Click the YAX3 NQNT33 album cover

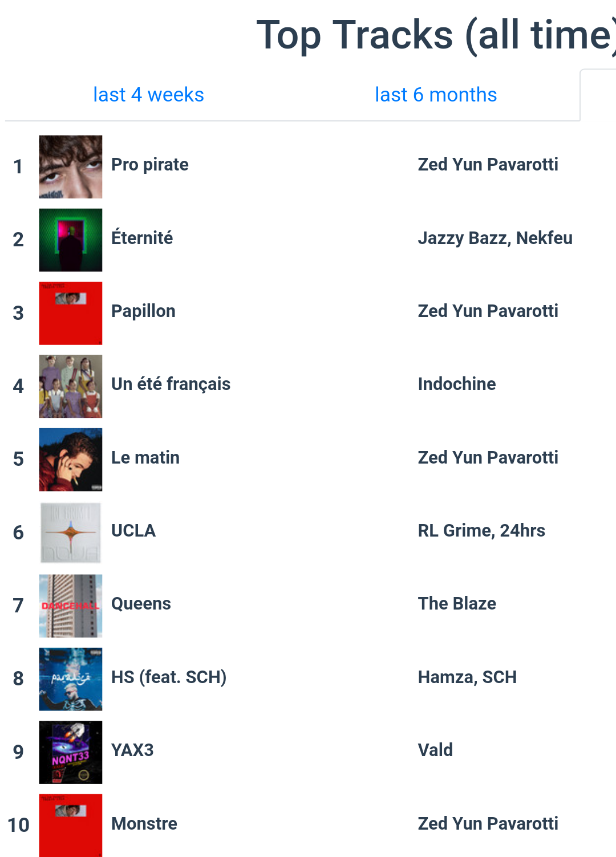(x=71, y=752)
